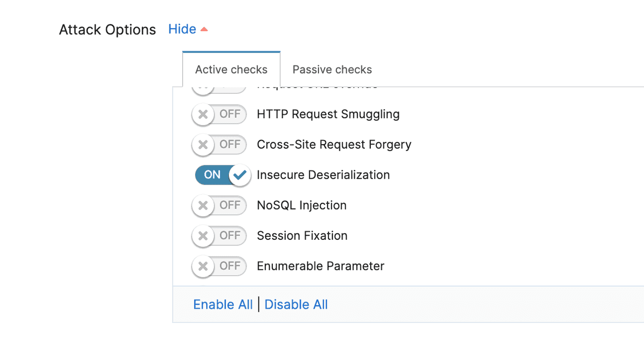Click the X icon on Enumerable Parameter toggle
This screenshot has height=345, width=644.
pos(203,266)
